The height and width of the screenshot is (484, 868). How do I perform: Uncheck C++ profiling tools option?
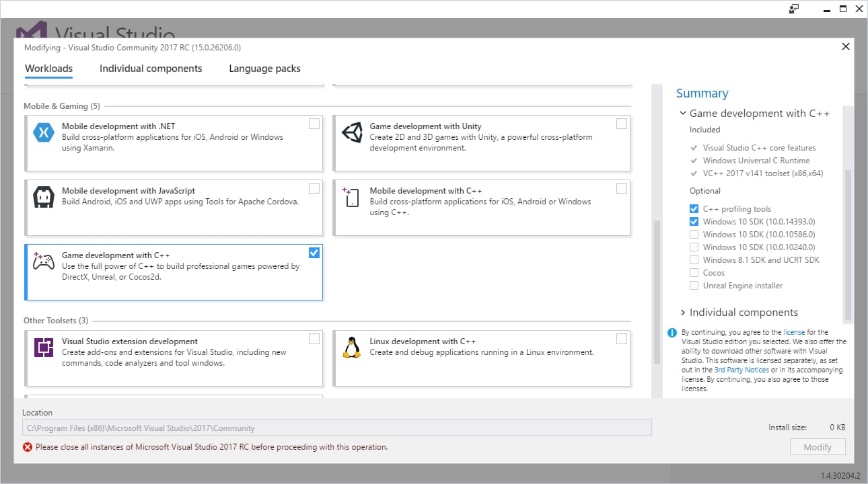pos(694,209)
